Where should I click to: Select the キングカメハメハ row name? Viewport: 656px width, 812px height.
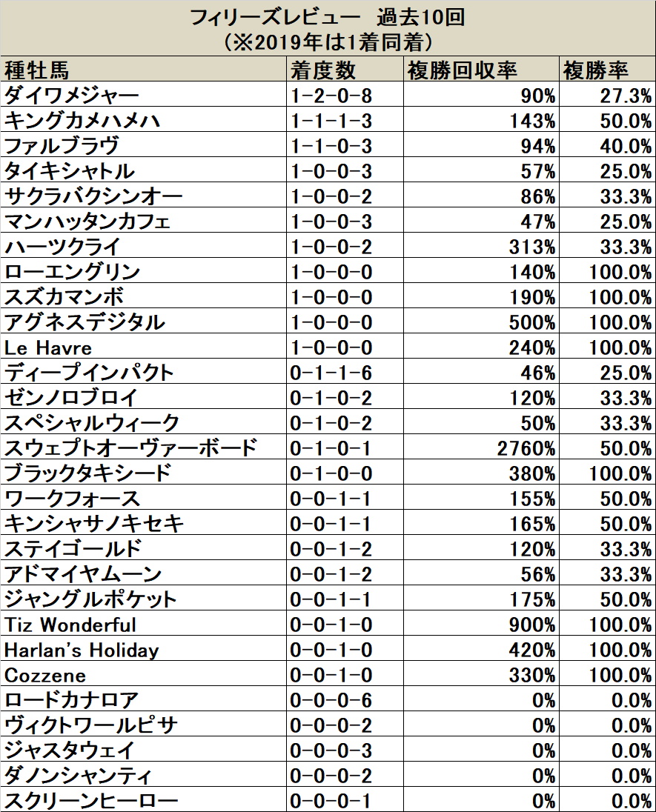(x=144, y=121)
